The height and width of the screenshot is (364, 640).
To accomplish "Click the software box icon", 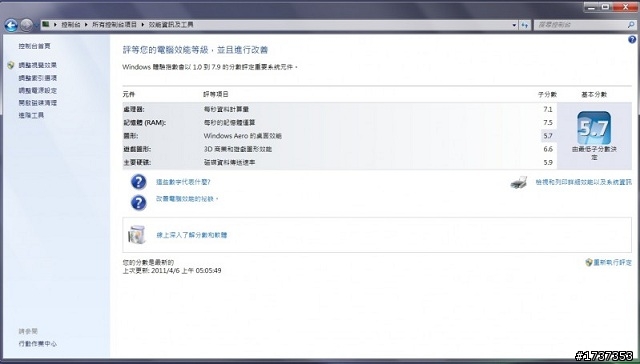I will pos(137,235).
